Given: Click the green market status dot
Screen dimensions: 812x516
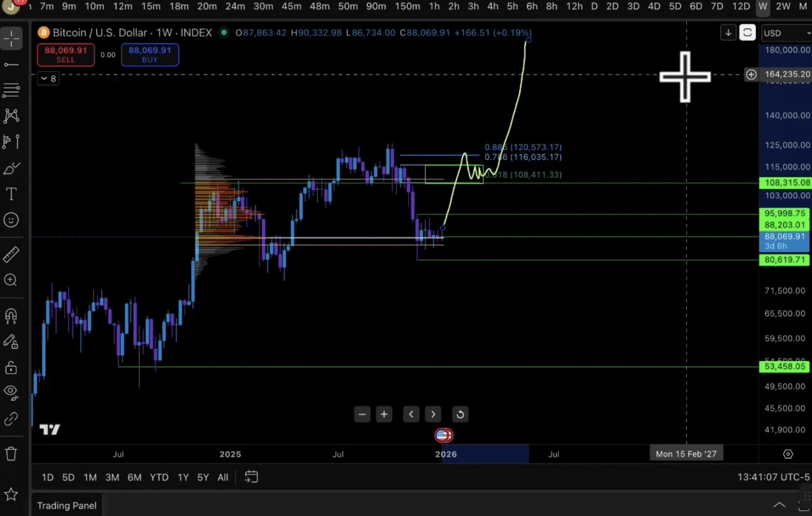Looking at the screenshot, I should point(223,33).
